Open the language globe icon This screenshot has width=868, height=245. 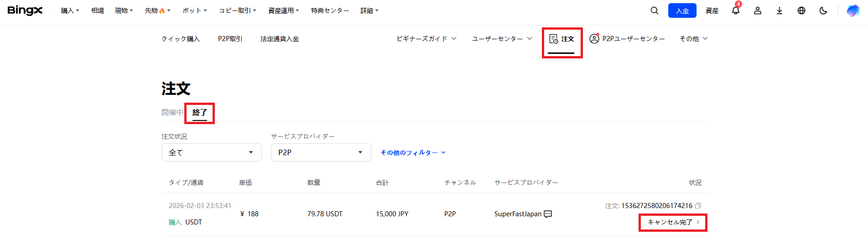pyautogui.click(x=801, y=10)
